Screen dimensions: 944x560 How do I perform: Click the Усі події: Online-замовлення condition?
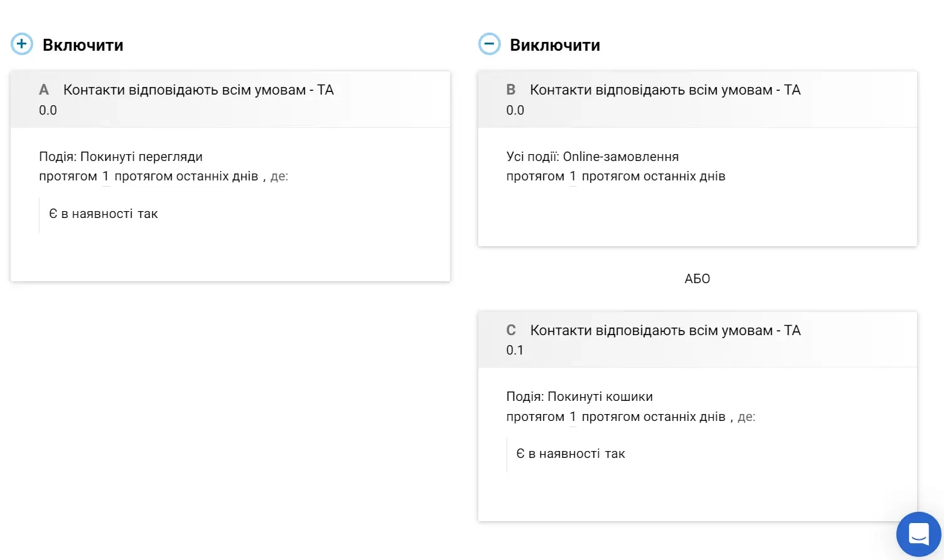click(x=592, y=157)
